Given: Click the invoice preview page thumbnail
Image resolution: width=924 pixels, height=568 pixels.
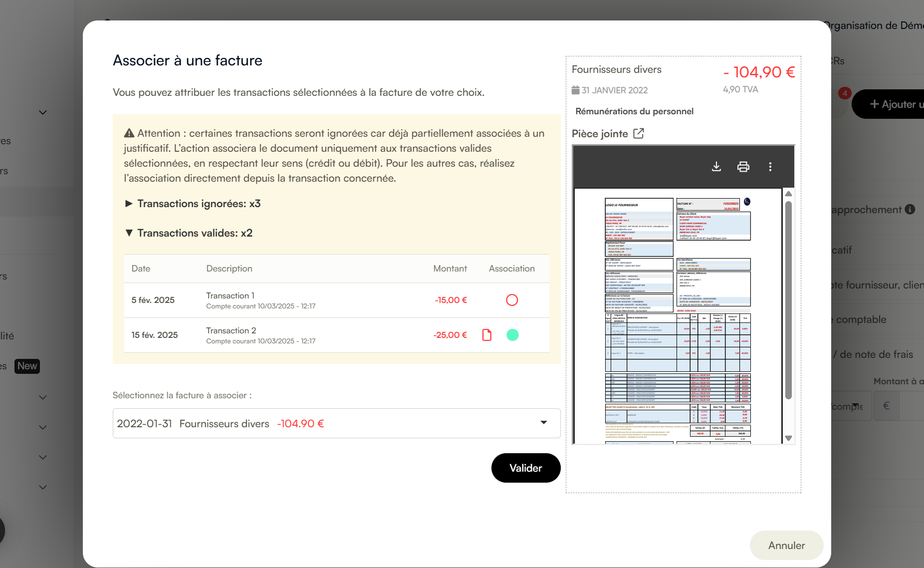Looking at the screenshot, I should [678, 316].
